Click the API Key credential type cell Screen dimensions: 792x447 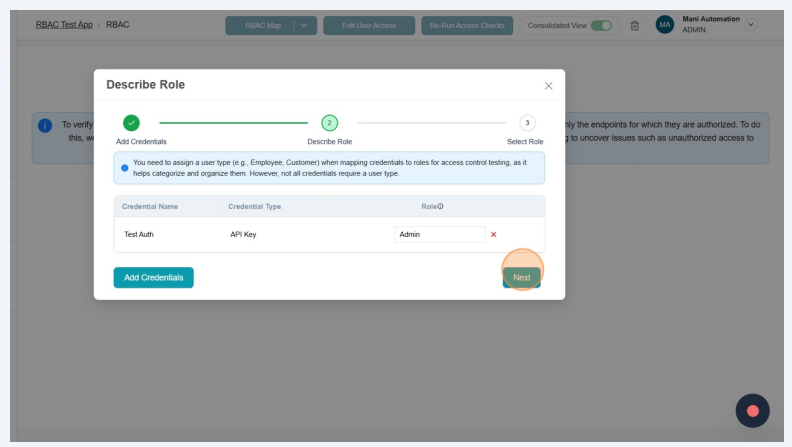click(x=243, y=234)
